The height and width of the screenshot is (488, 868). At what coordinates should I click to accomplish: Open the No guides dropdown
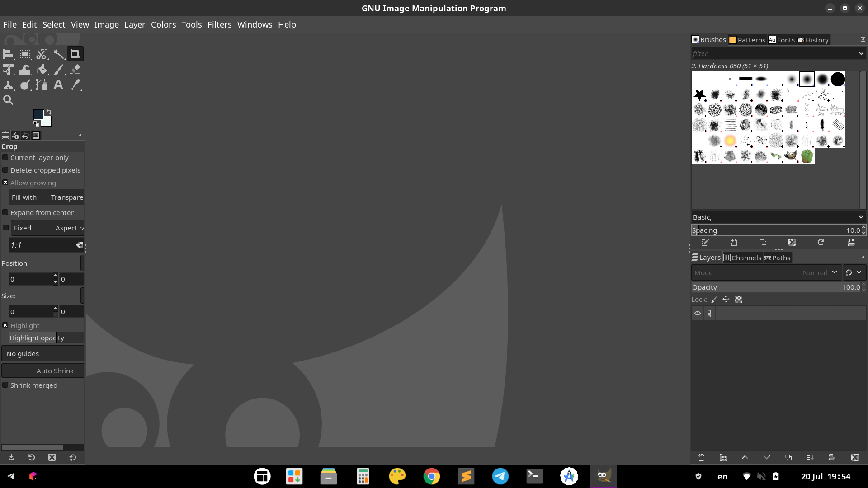click(42, 354)
